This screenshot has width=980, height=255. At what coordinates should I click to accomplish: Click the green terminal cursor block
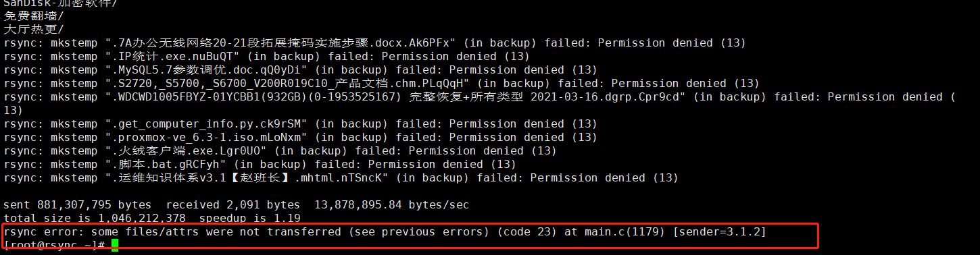pos(115,246)
